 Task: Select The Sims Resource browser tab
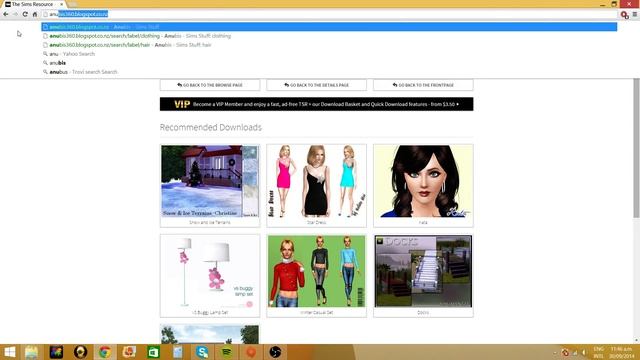tap(33, 4)
